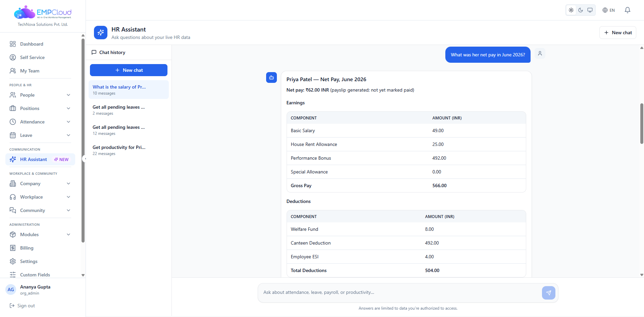Click the EMPCloud logo
This screenshot has width=644, height=317.
click(43, 12)
